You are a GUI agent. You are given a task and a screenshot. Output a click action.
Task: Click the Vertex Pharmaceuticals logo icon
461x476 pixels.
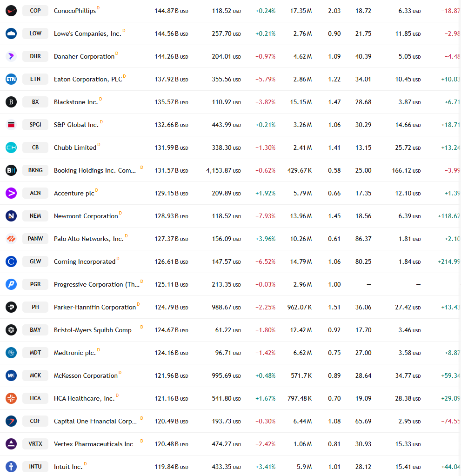pos(11,443)
